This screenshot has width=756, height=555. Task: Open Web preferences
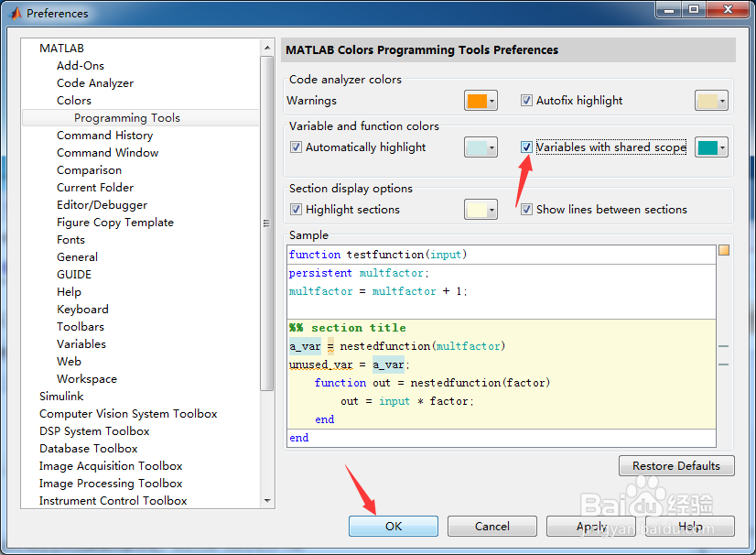coord(69,361)
